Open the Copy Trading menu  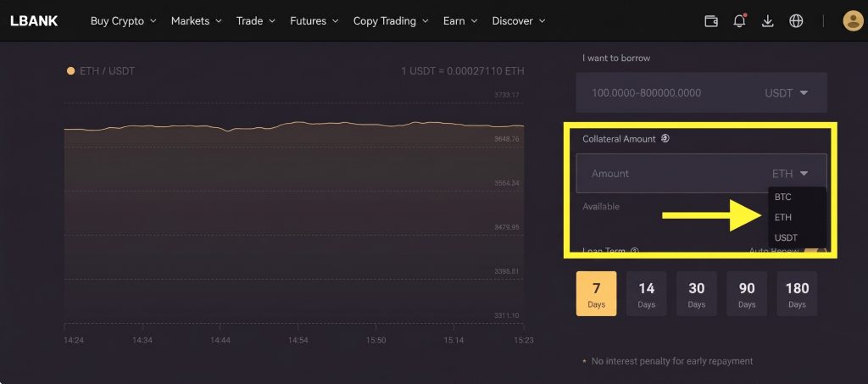click(391, 21)
